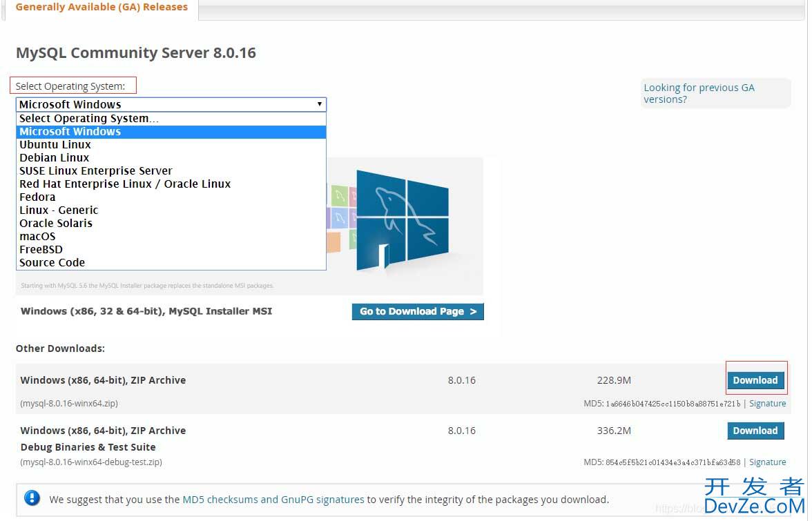Open the 'Looking for previous GA versions?' link
The height and width of the screenshot is (521, 812).
pyautogui.click(x=699, y=94)
